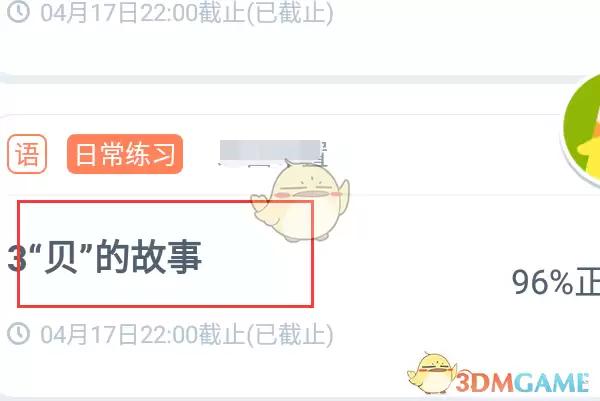Tap the green round mascot avatar
Viewport: 600px width, 401px height.
[x=582, y=132]
